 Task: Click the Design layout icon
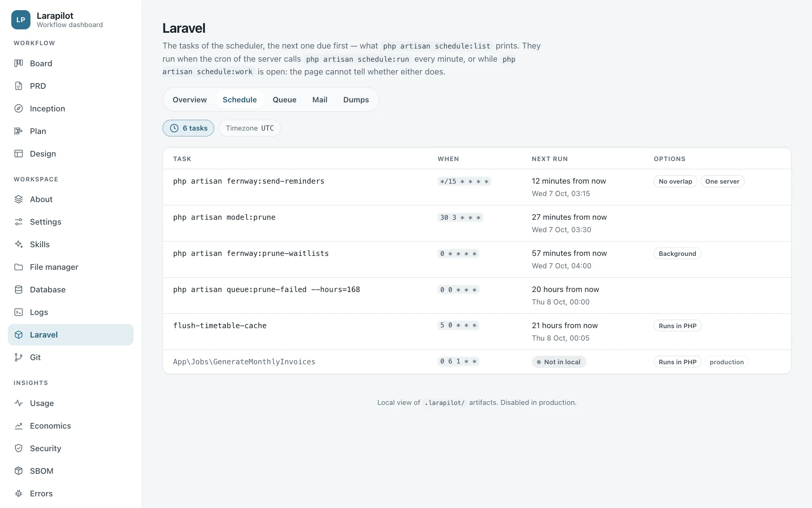point(18,154)
